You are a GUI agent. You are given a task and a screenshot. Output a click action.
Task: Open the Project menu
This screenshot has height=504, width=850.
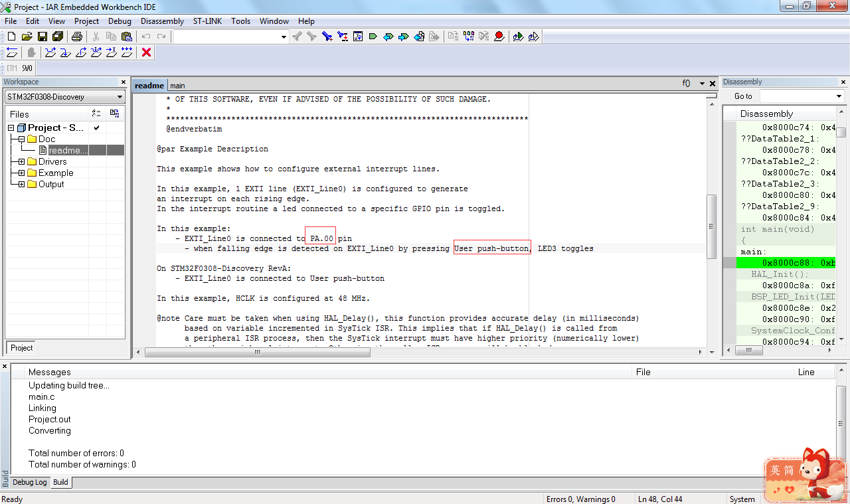coord(86,21)
